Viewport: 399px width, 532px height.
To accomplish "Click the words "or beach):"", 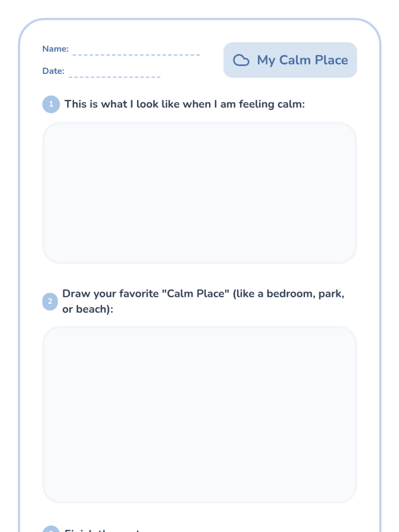I will coord(88,309).
